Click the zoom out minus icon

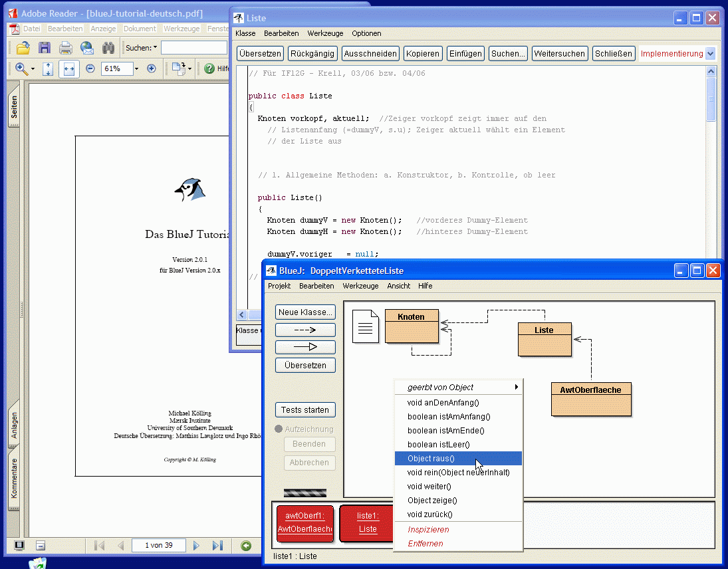pos(90,68)
